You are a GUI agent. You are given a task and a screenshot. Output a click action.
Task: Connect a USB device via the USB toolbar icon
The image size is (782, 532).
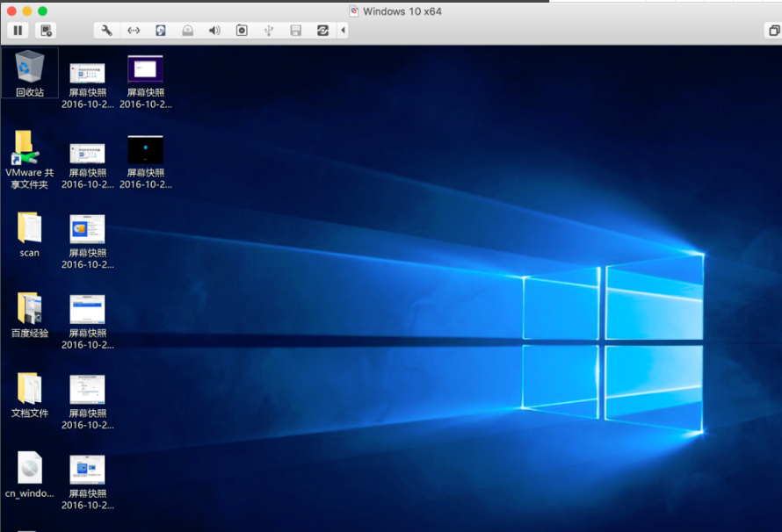(x=268, y=30)
